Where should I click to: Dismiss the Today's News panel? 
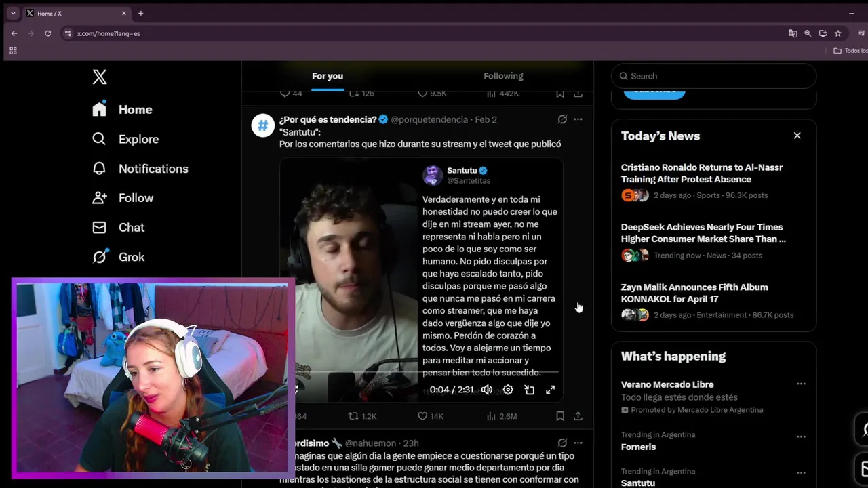point(797,136)
